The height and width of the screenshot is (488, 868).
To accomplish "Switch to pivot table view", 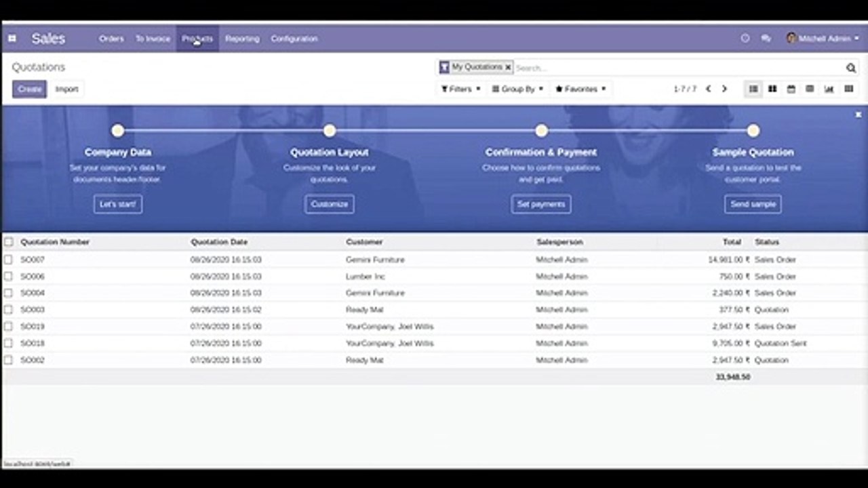I will click(810, 89).
